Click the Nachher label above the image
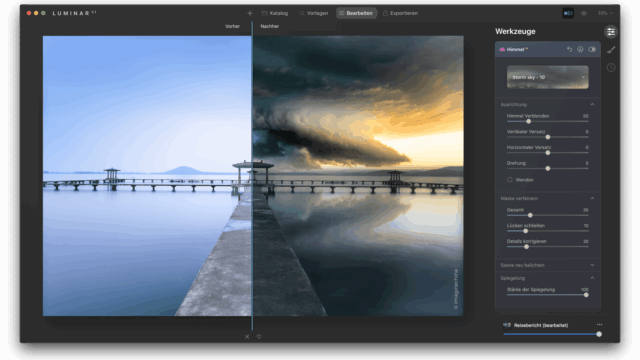This screenshot has height=360, width=640. point(270,26)
